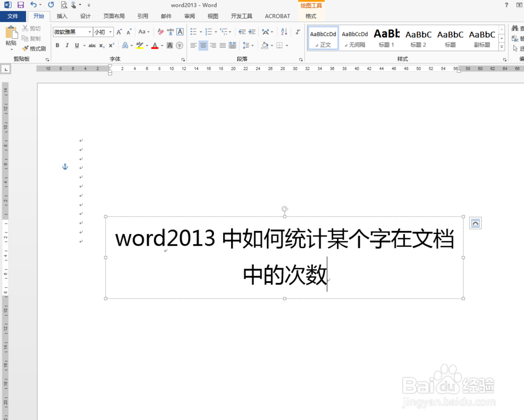
Task: Increase the paragraph indent
Action: pos(252,32)
